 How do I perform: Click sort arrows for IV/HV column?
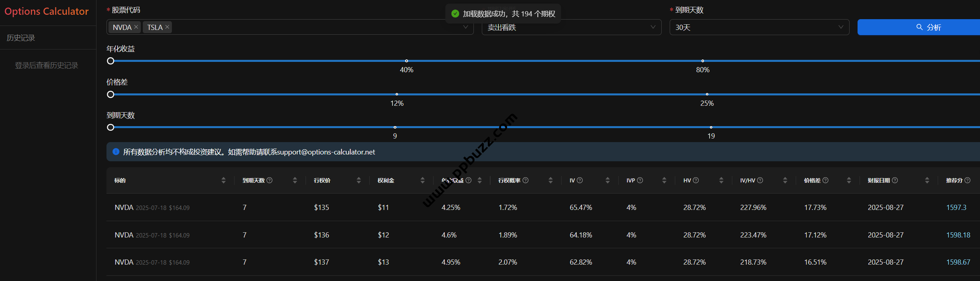(x=785, y=180)
